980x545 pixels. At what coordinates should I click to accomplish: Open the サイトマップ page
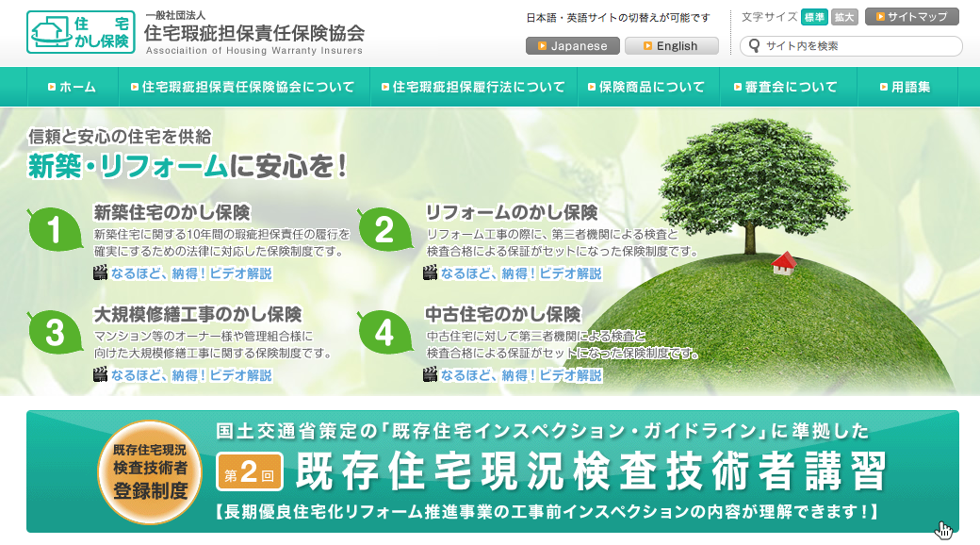[911, 17]
